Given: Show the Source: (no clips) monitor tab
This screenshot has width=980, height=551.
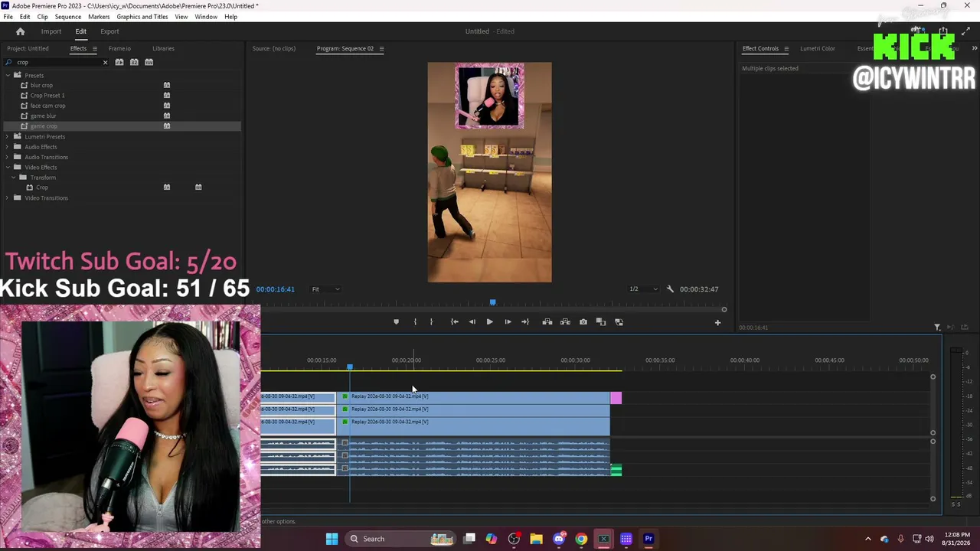Looking at the screenshot, I should (273, 48).
